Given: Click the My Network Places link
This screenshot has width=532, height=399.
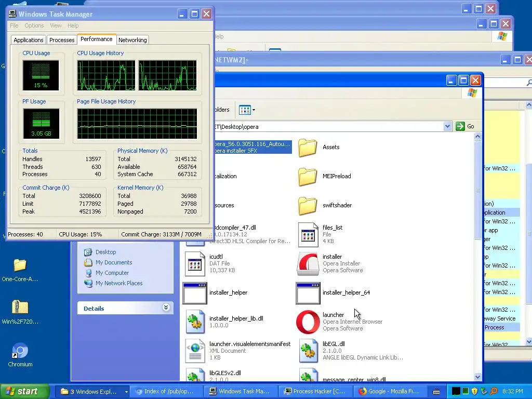Looking at the screenshot, I should pos(119,283).
